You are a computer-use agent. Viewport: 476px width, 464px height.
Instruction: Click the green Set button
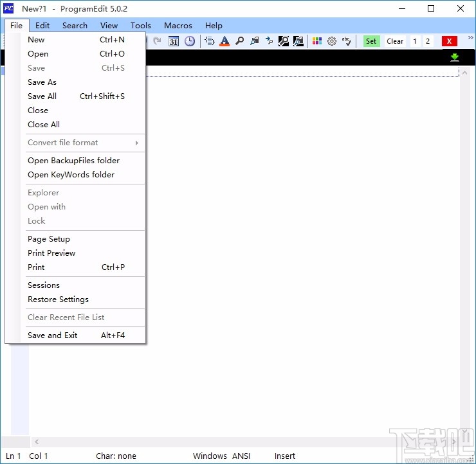(x=371, y=41)
